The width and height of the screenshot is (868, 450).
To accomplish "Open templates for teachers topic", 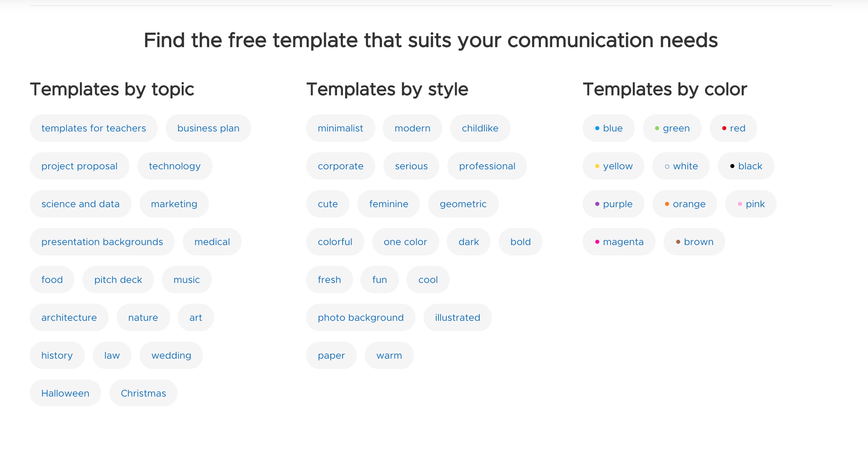I will (x=94, y=128).
